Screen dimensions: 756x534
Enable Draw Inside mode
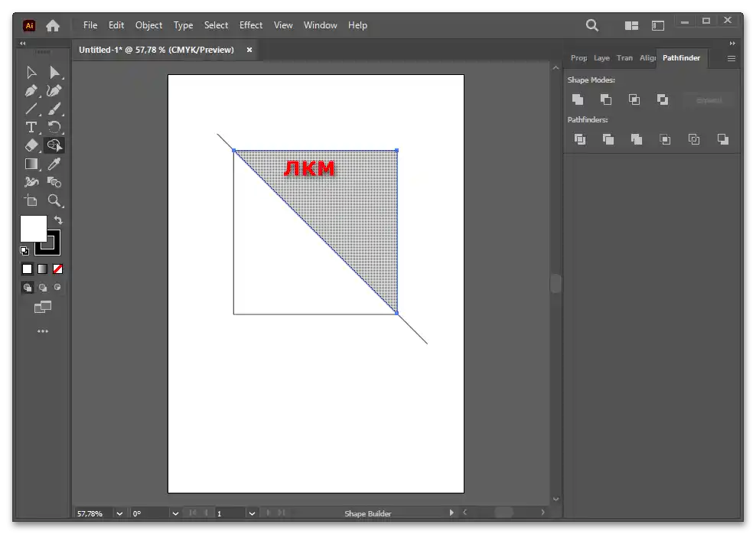(x=57, y=287)
